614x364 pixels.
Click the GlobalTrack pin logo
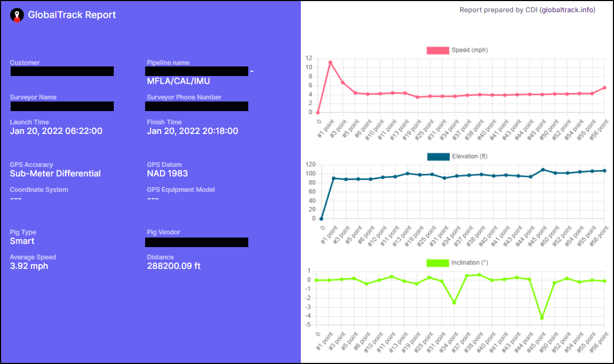point(17,15)
